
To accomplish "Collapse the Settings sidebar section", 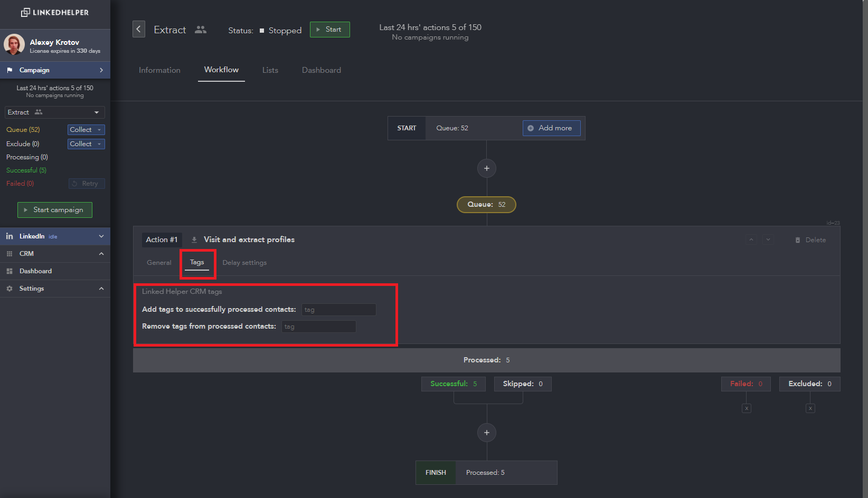I will [55, 289].
